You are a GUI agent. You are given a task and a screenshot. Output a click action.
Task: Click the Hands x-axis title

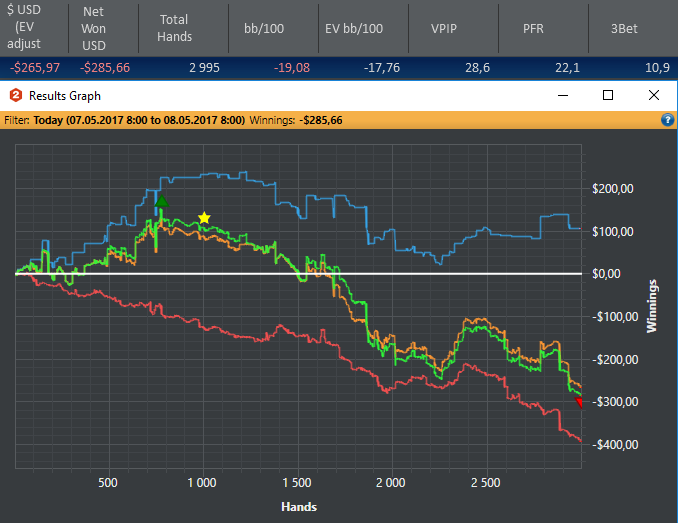[x=299, y=507]
